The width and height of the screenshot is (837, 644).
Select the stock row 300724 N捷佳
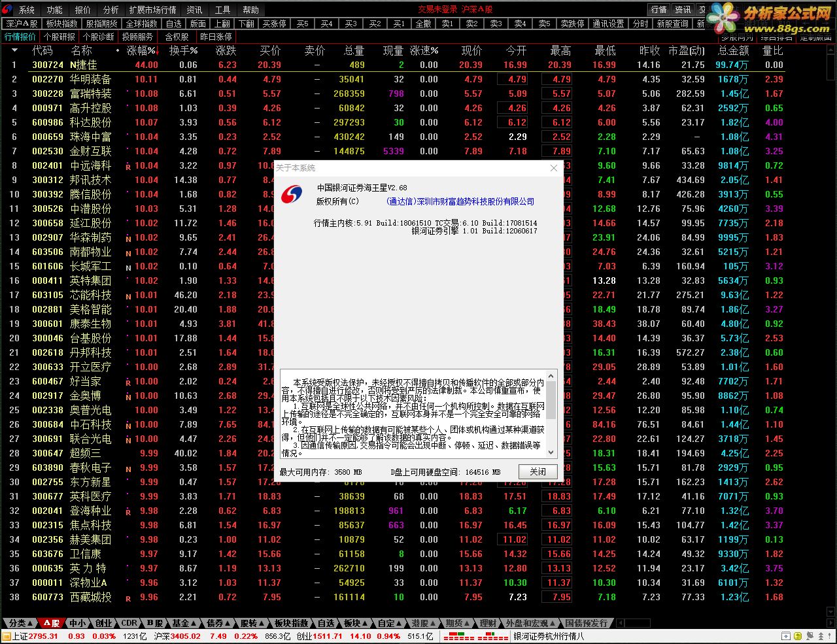(392, 65)
